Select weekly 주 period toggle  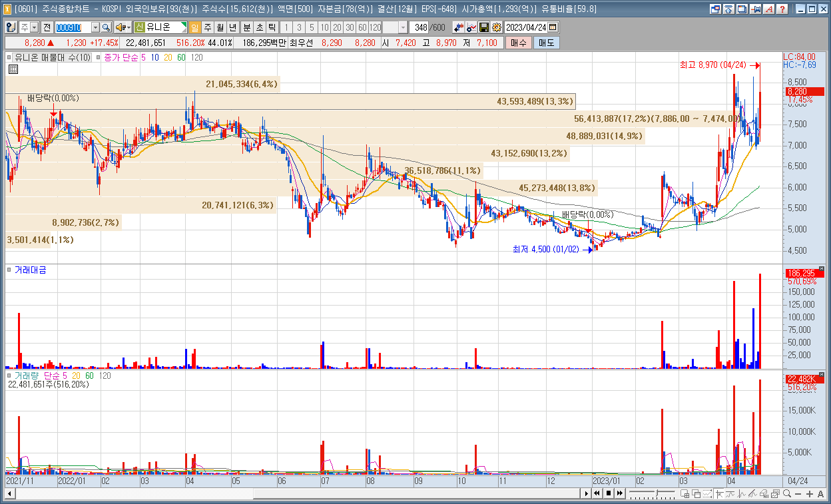click(x=208, y=27)
